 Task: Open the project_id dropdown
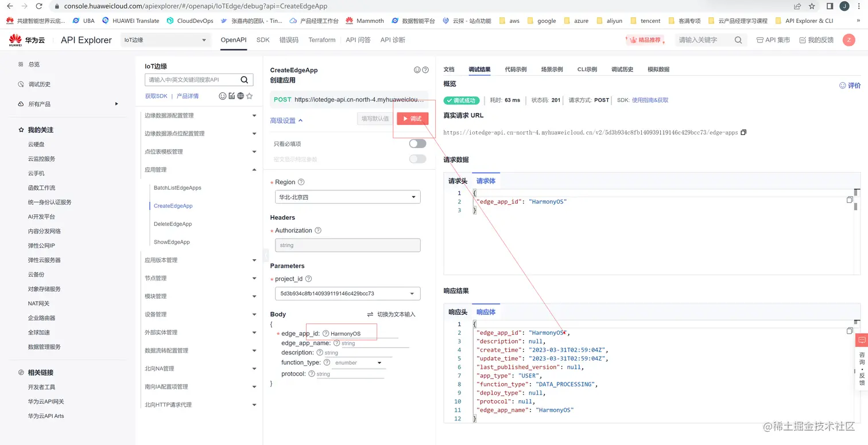348,294
